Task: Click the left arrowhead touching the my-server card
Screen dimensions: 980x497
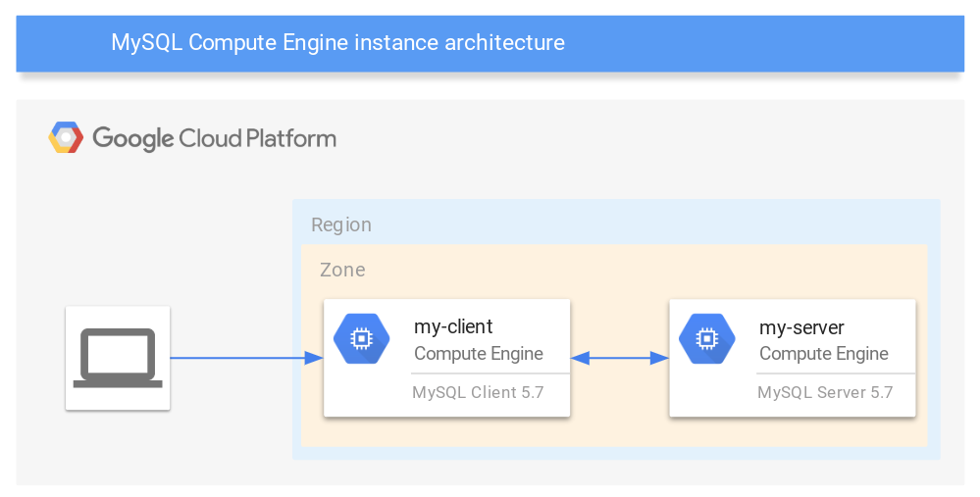Action: pyautogui.click(x=659, y=359)
